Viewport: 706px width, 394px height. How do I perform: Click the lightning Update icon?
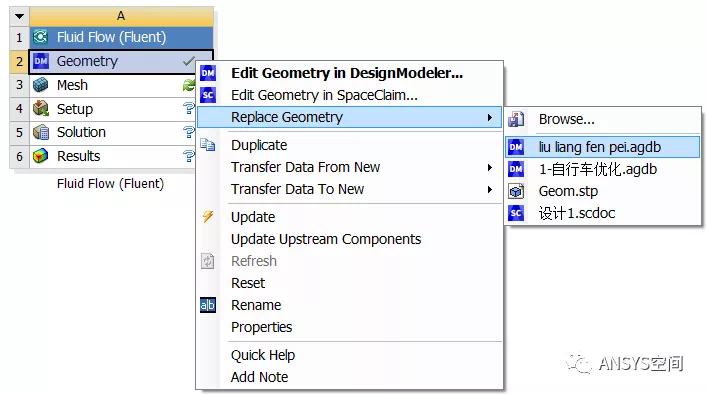[208, 217]
